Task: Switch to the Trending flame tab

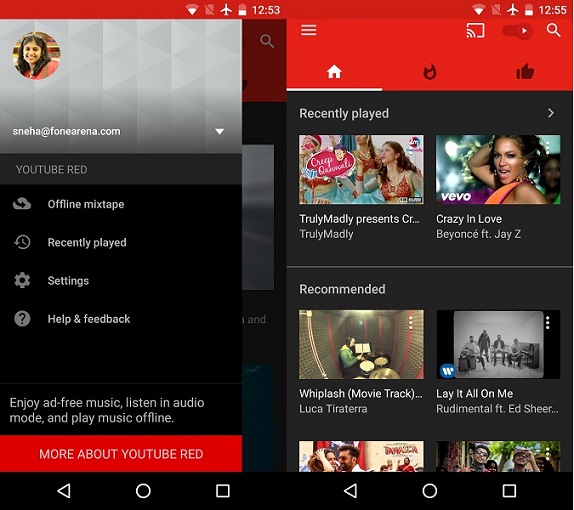Action: tap(429, 72)
